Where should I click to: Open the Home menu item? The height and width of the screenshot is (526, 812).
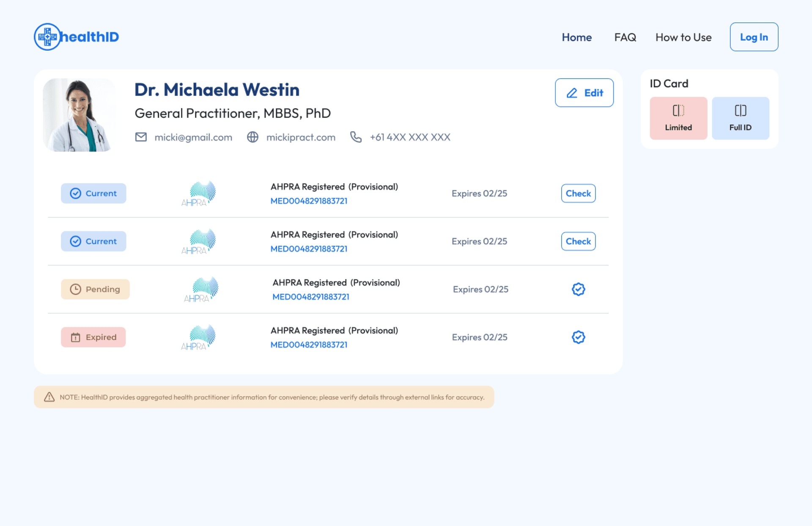(x=576, y=37)
